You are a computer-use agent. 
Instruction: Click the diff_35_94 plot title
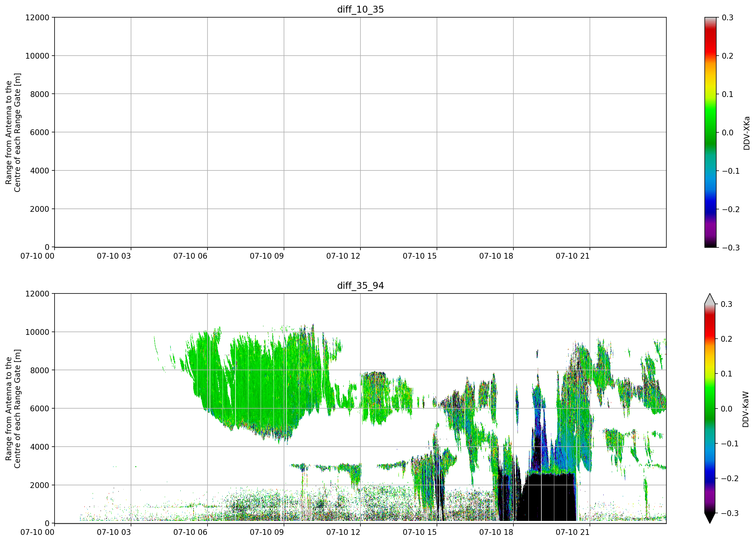click(360, 286)
